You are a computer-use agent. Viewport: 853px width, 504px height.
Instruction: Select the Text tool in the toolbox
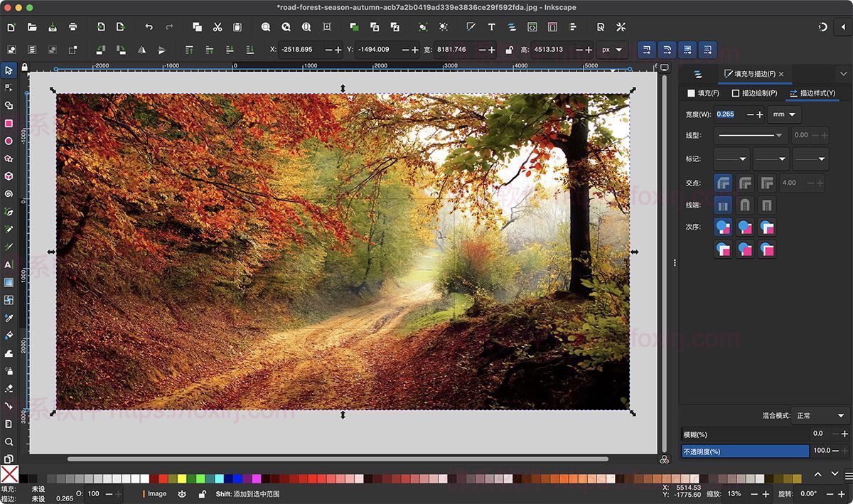point(10,264)
